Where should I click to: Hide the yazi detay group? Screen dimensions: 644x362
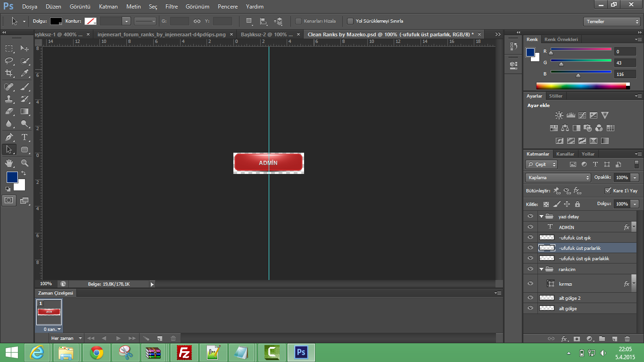[x=530, y=216]
